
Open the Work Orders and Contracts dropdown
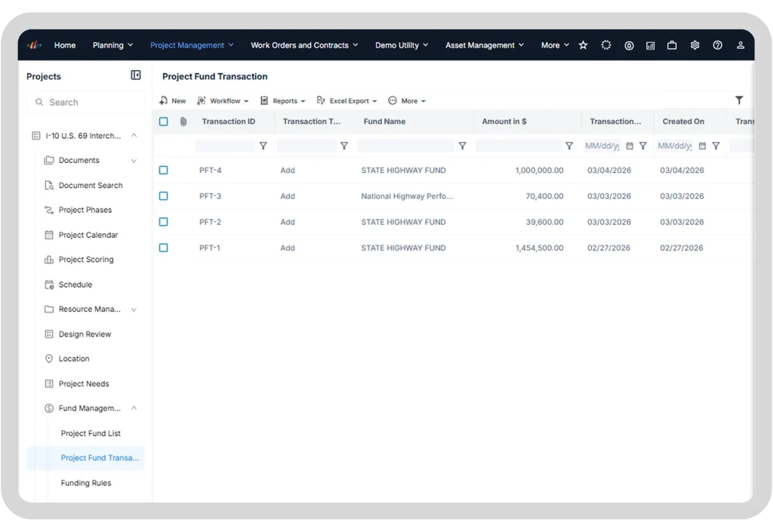point(305,45)
